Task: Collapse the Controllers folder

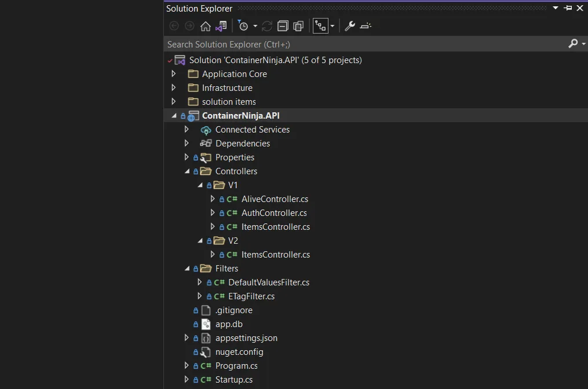Action: [187, 171]
